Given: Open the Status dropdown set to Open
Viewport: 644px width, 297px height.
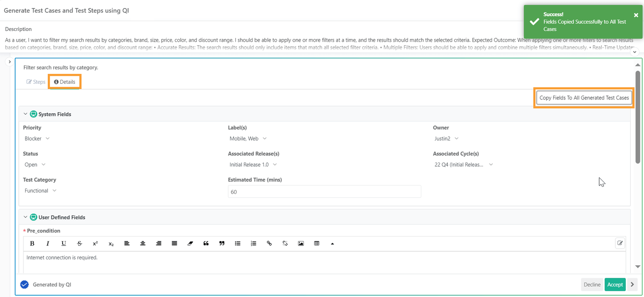Looking at the screenshot, I should [x=34, y=164].
